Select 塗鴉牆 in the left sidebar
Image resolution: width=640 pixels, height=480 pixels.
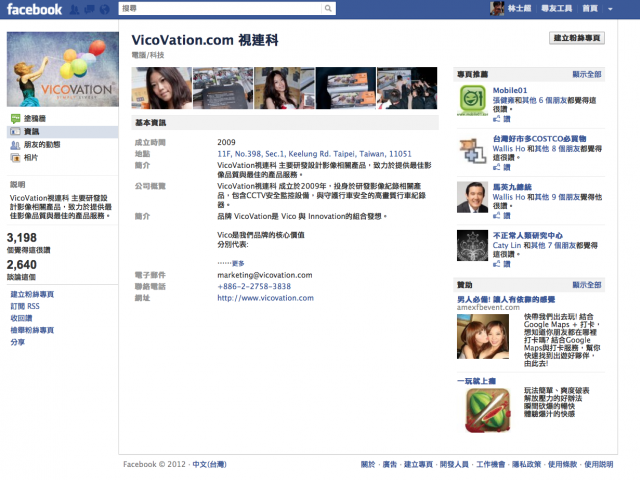(x=35, y=118)
